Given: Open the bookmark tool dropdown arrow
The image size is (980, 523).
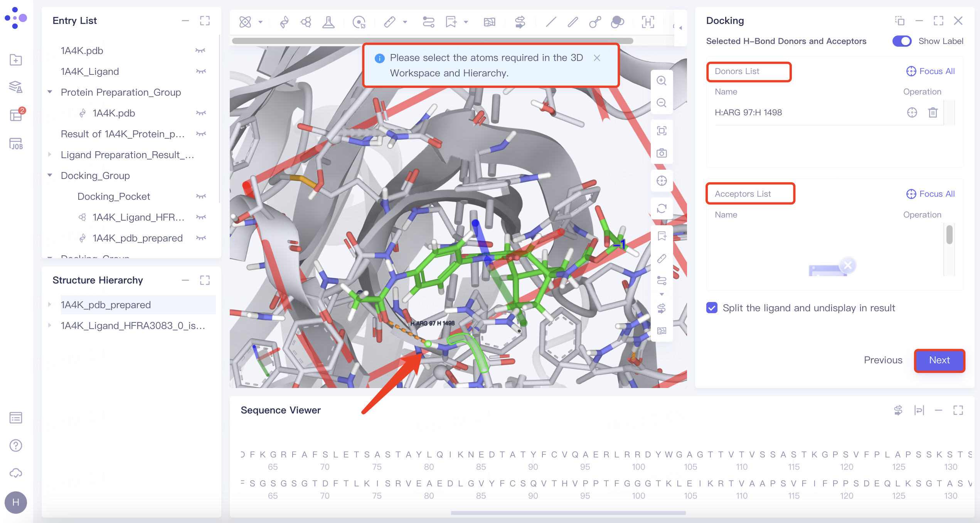Looking at the screenshot, I should pyautogui.click(x=466, y=22).
